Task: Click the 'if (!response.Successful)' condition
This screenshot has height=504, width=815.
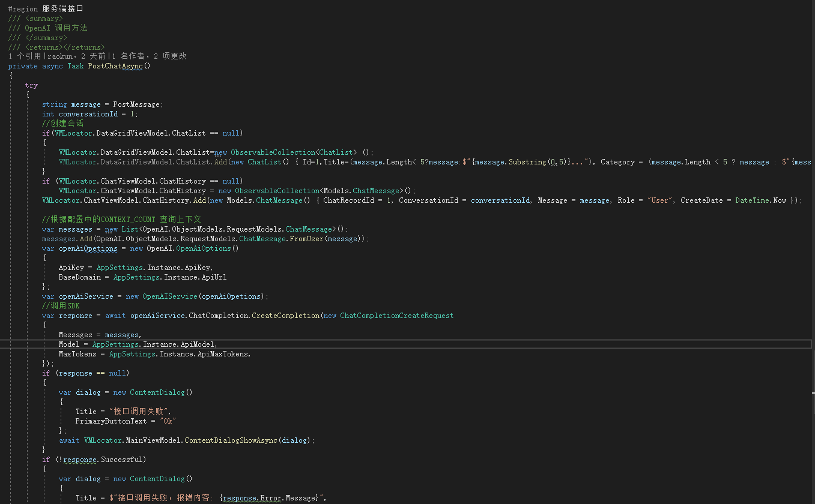Action: point(94,460)
